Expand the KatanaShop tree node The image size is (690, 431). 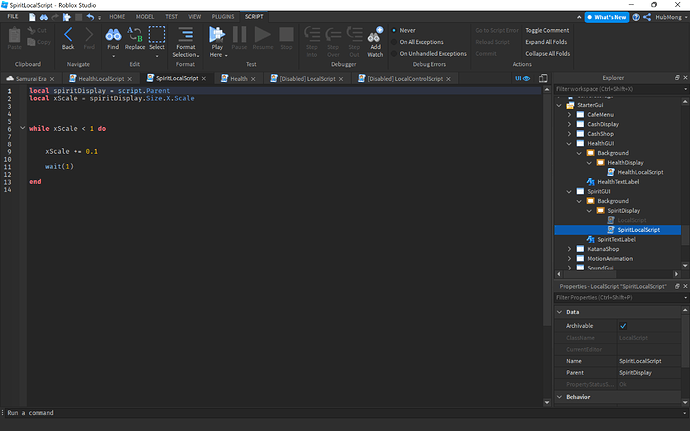tap(569, 249)
